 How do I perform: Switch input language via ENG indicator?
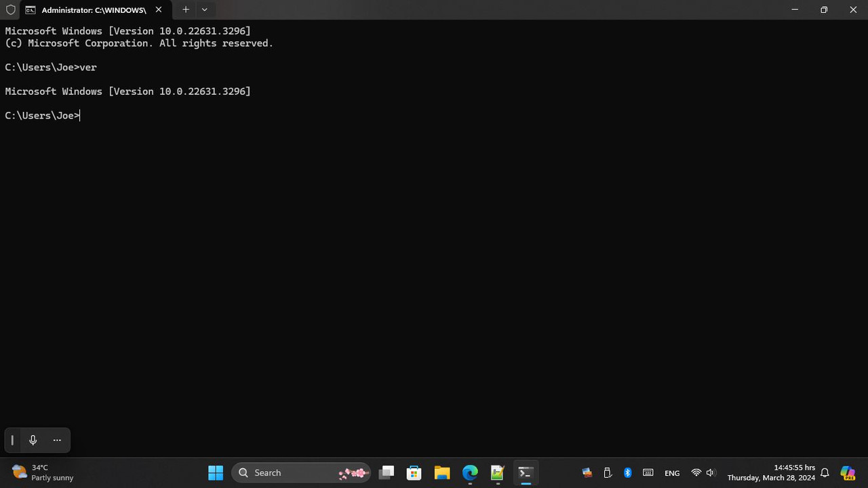pyautogui.click(x=672, y=473)
